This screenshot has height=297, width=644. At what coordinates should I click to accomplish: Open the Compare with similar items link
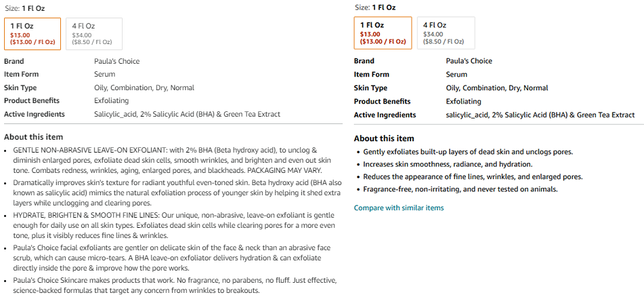399,207
